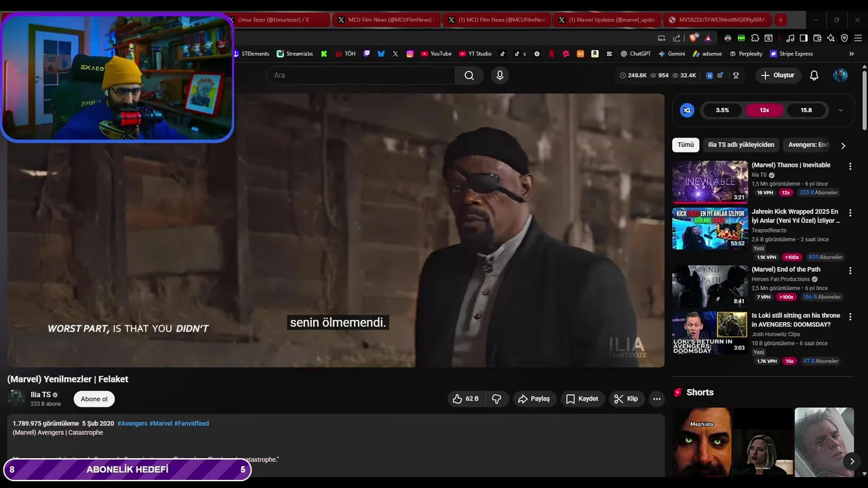Screen dimensions: 868x488
Task: Click the search magnifier button
Action: click(469, 75)
